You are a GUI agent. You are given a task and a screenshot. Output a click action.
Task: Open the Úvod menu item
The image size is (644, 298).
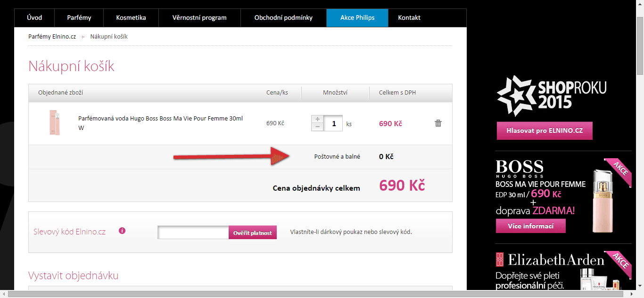(34, 18)
